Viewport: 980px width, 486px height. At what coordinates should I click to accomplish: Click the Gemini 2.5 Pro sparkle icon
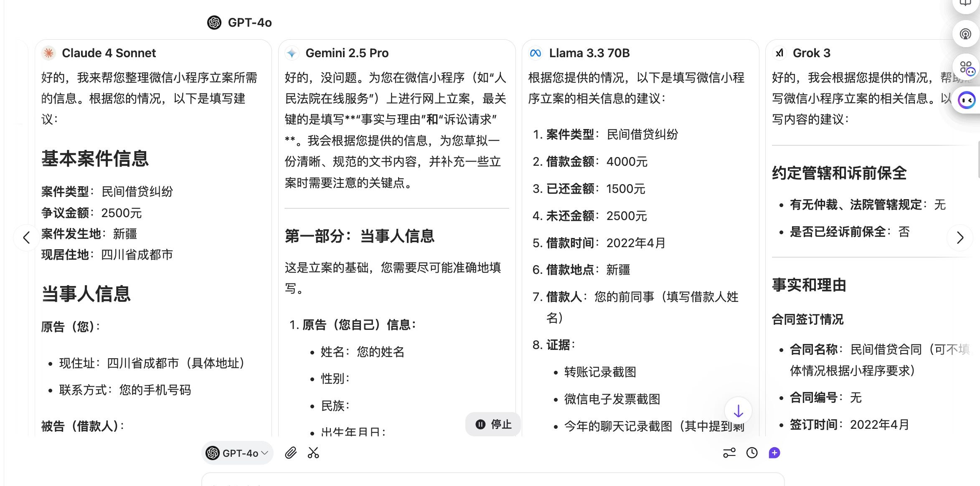292,53
